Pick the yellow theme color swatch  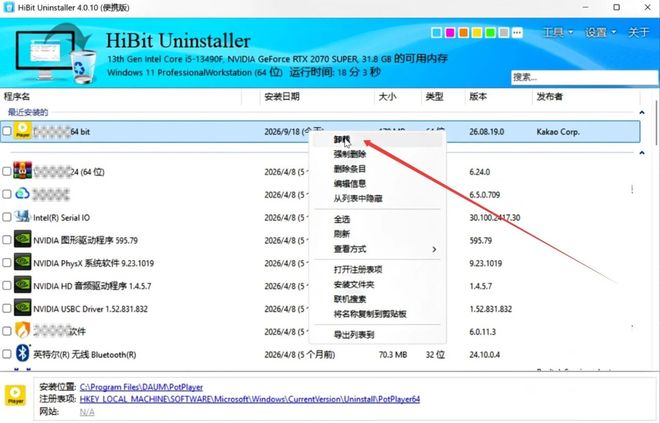point(477,32)
